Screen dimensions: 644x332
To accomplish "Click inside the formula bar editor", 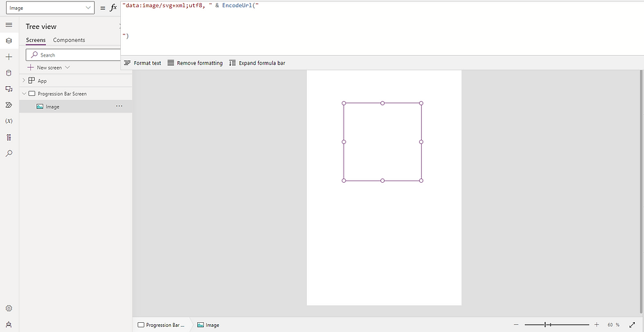I will click(382, 27).
